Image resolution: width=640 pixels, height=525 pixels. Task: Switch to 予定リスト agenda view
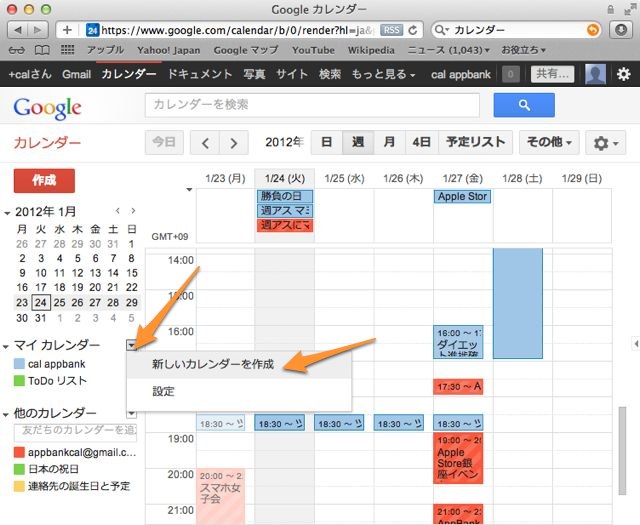[476, 142]
